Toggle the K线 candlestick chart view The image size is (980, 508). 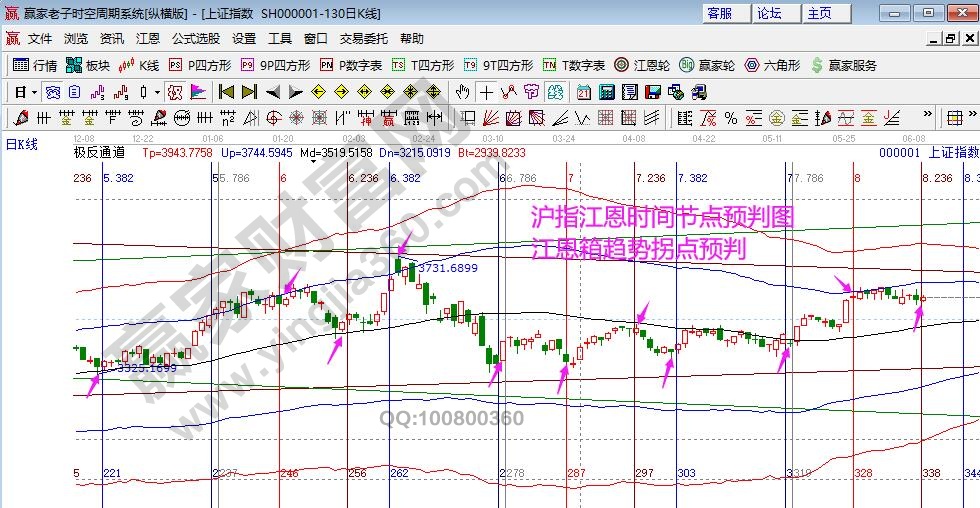tap(139, 65)
